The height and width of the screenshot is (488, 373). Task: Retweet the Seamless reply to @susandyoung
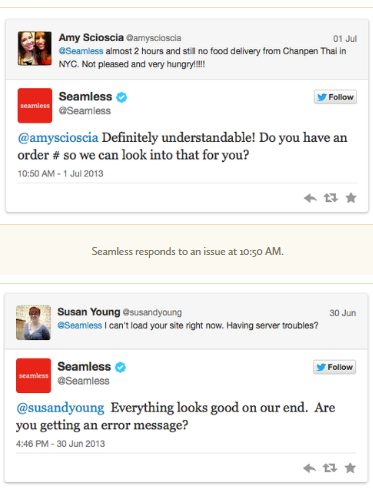(x=330, y=468)
